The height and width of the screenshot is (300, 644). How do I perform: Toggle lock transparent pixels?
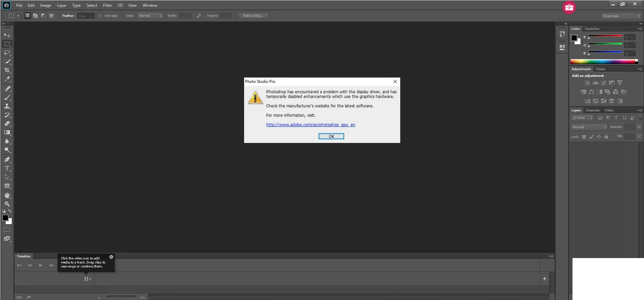(x=584, y=137)
